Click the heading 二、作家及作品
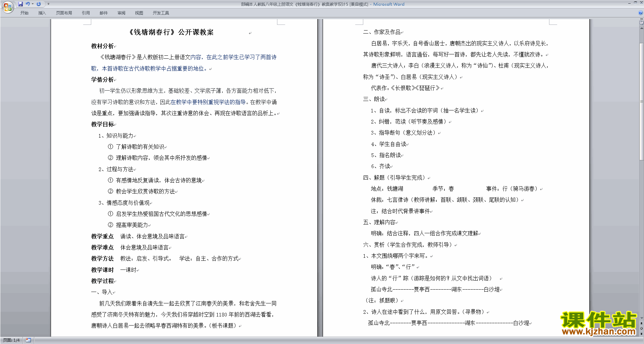644x344 pixels. [382, 32]
